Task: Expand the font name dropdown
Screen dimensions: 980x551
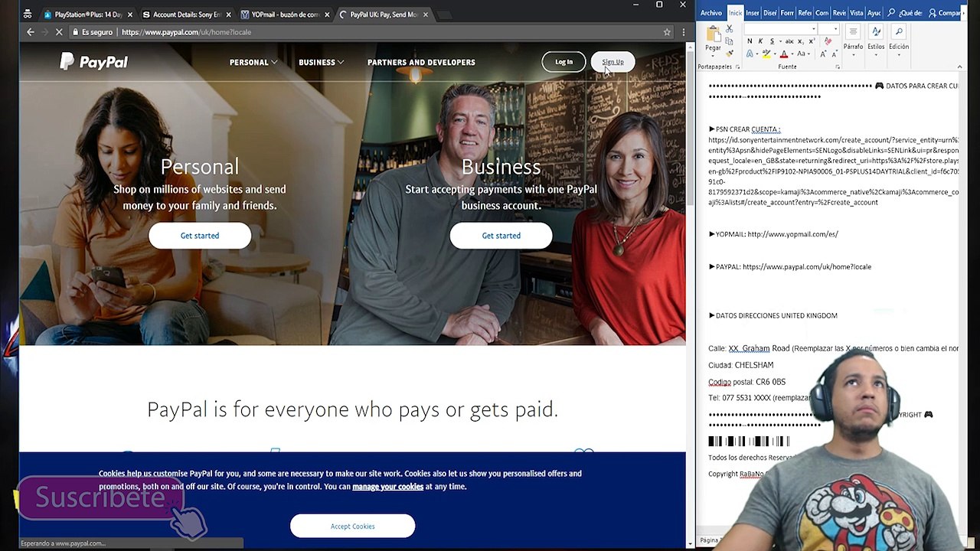Action: [813, 29]
